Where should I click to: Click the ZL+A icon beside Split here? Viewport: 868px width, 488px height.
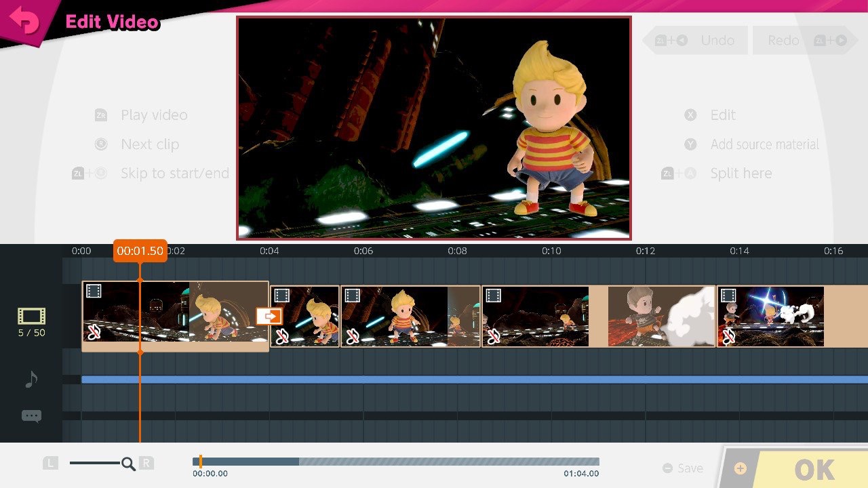(x=679, y=174)
